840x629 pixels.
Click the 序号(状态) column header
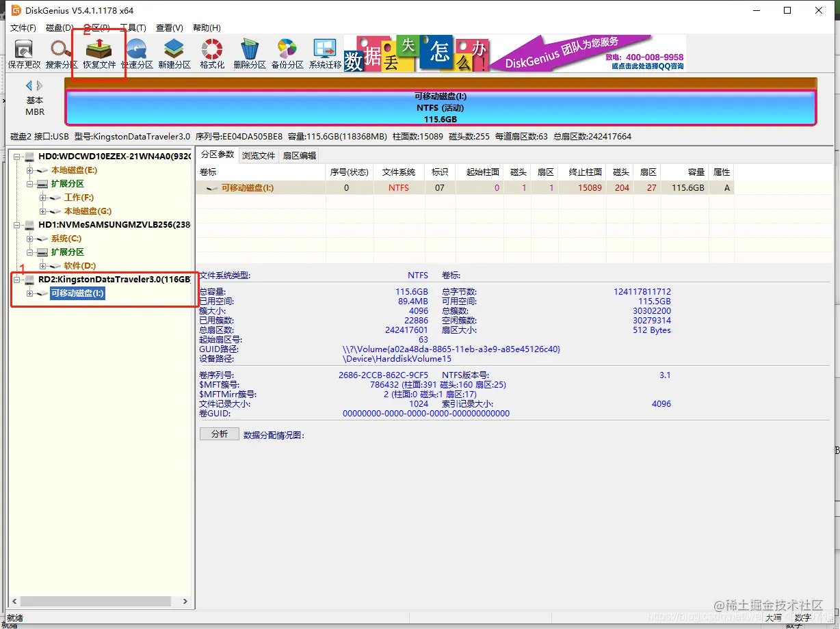click(x=350, y=172)
